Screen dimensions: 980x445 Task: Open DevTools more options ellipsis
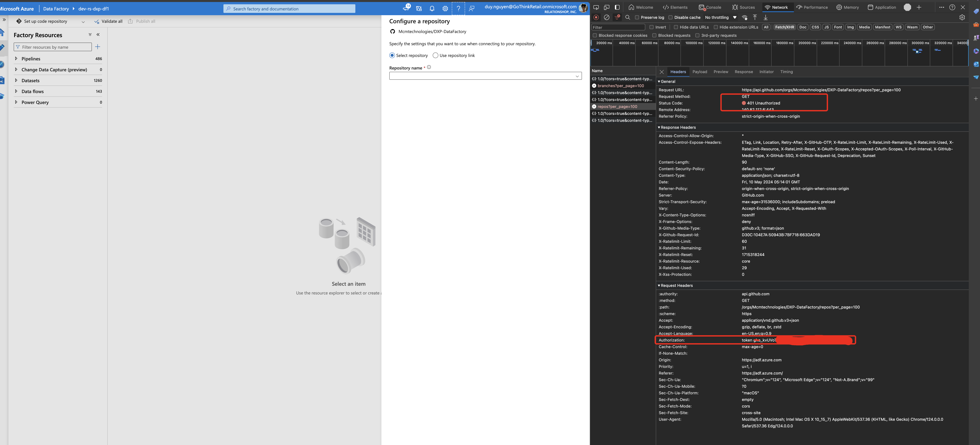[942, 7]
